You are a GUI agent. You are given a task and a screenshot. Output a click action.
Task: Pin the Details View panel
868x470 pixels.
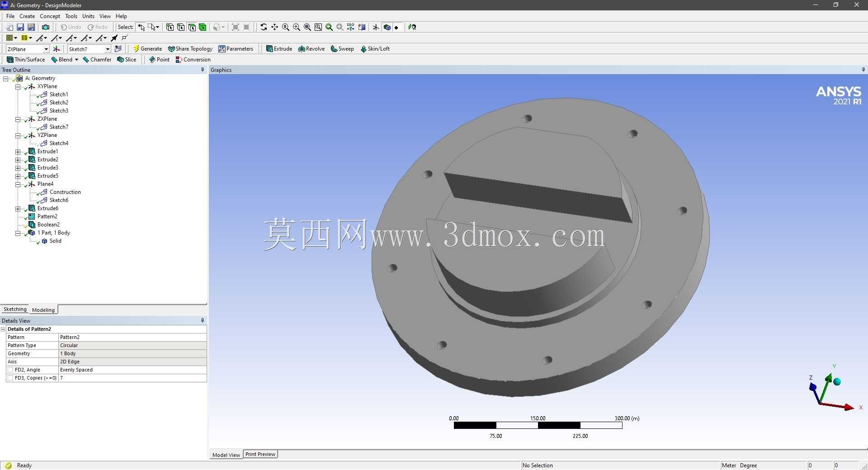[x=202, y=320]
